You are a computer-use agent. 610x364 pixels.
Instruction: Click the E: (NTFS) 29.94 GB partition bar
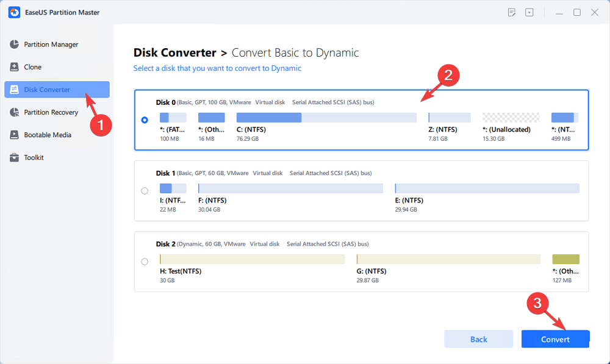click(487, 188)
